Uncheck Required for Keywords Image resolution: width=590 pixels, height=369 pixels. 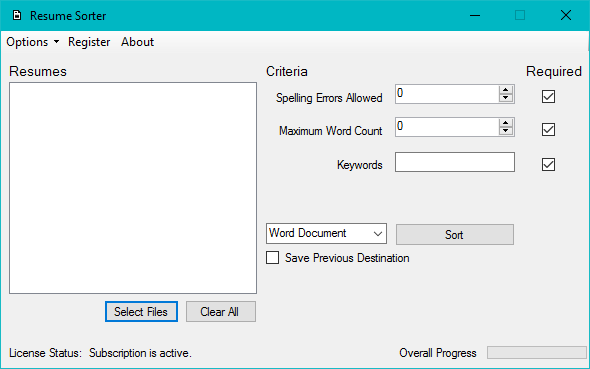[548, 164]
